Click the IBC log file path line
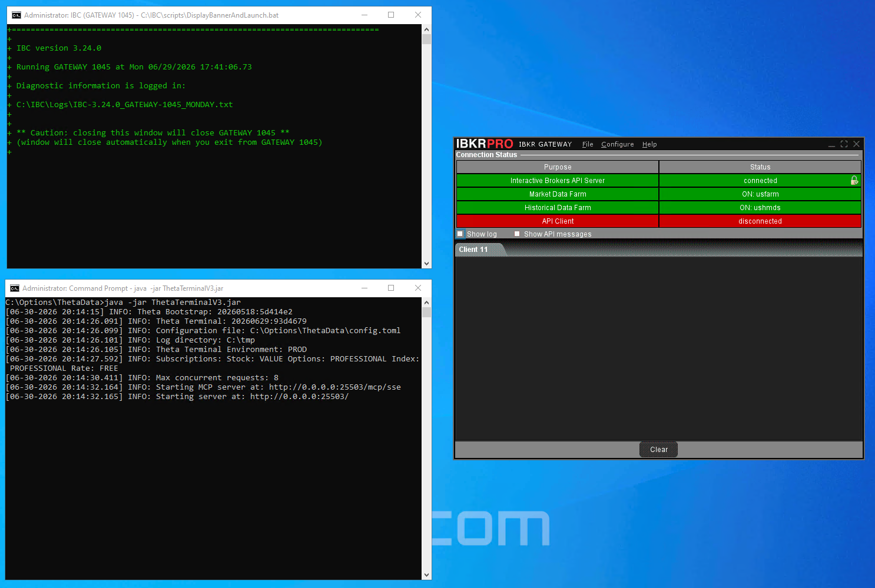 124,105
